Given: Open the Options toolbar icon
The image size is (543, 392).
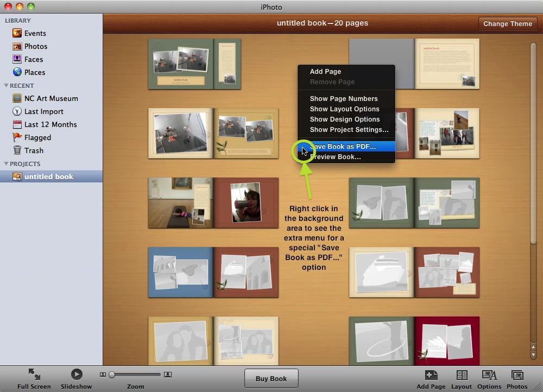Looking at the screenshot, I should tap(489, 375).
